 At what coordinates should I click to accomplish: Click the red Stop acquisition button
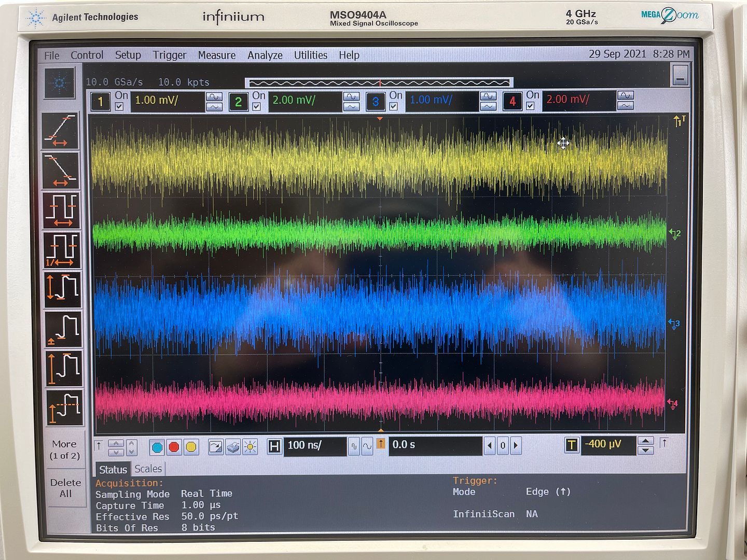click(174, 447)
